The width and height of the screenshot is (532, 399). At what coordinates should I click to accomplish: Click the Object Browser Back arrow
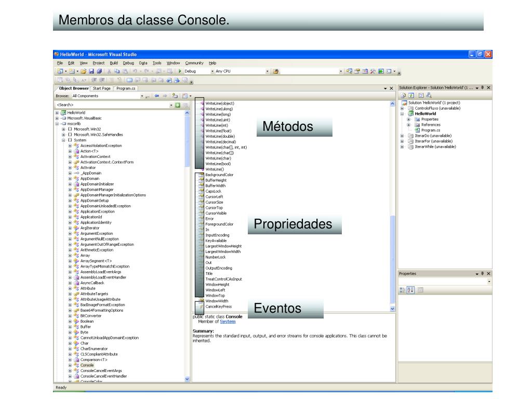tap(157, 96)
